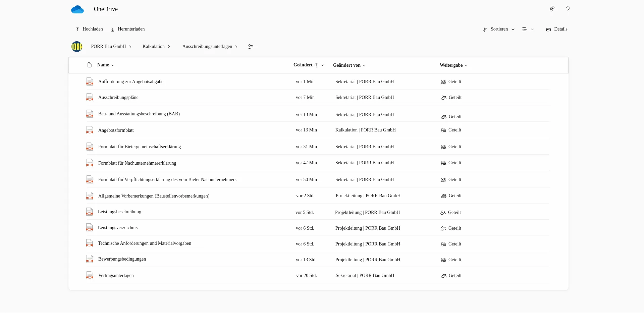Open file Aufforderung zur Angebotsabgabe
The height and width of the screenshot is (333, 644).
tap(131, 81)
